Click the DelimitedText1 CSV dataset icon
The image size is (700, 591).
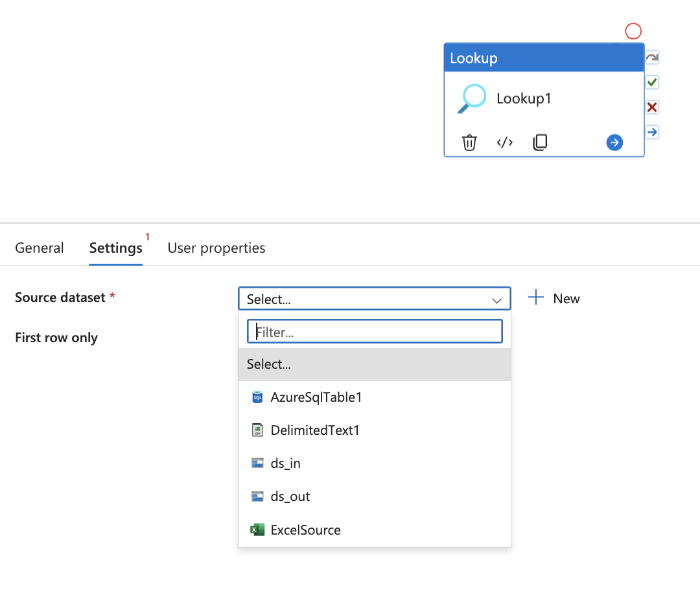(x=258, y=430)
